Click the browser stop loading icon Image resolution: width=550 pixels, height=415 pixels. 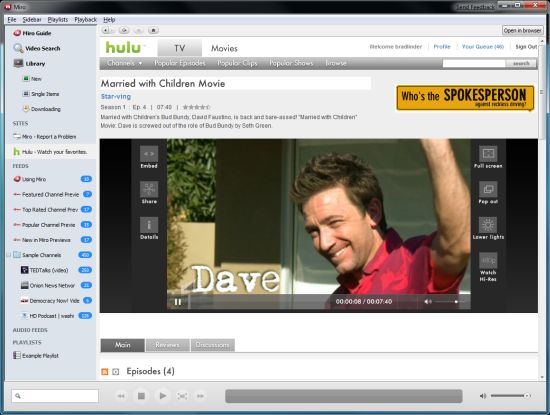click(x=139, y=30)
